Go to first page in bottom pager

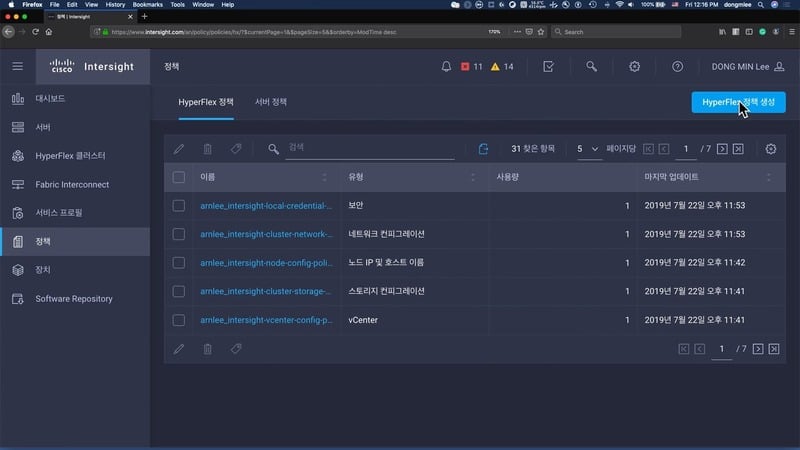click(x=684, y=349)
